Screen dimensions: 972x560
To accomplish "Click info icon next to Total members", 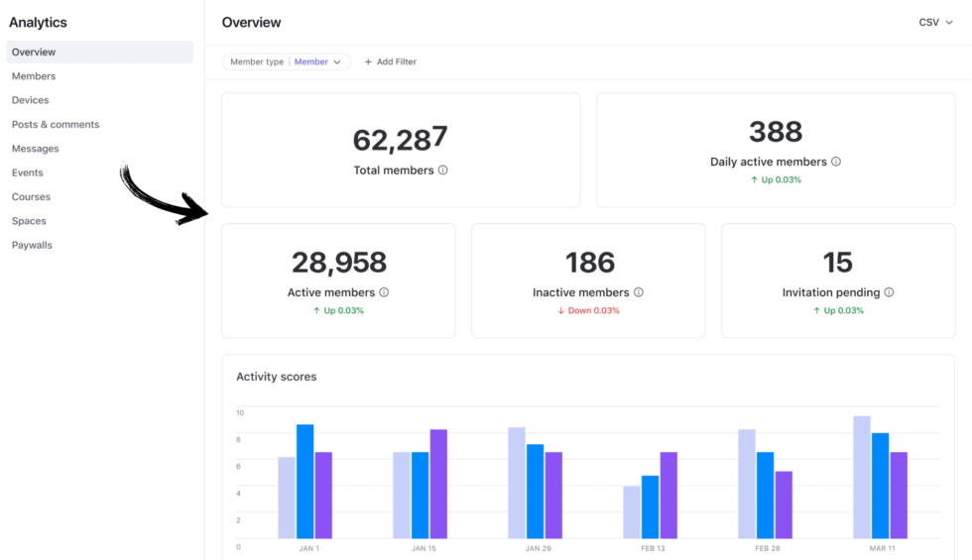I will [443, 170].
